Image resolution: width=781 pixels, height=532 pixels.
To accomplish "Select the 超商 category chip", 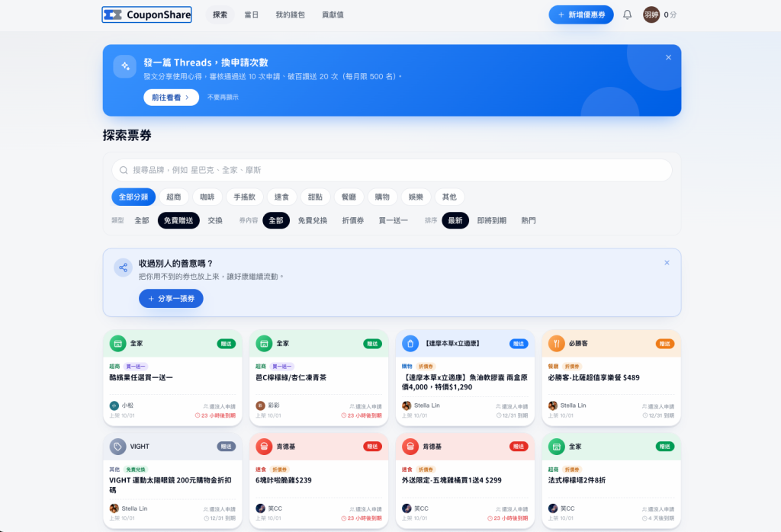I will pos(174,197).
